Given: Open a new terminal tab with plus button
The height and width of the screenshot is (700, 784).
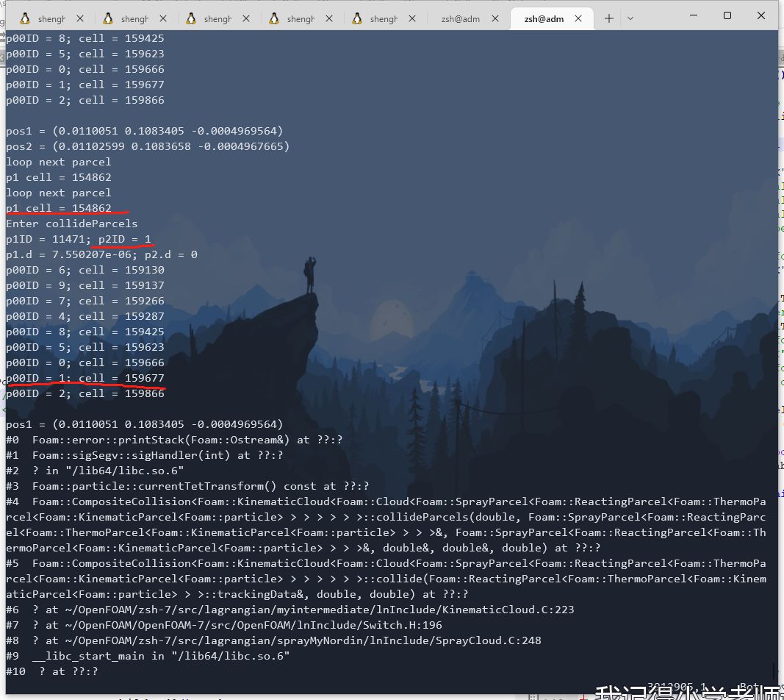Looking at the screenshot, I should (608, 19).
